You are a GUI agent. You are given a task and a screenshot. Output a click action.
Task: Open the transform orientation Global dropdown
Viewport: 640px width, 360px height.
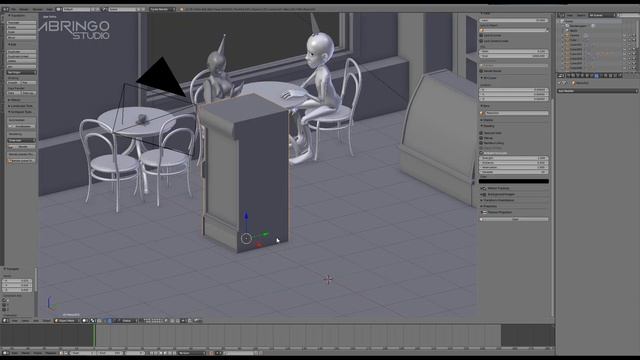click(x=128, y=320)
